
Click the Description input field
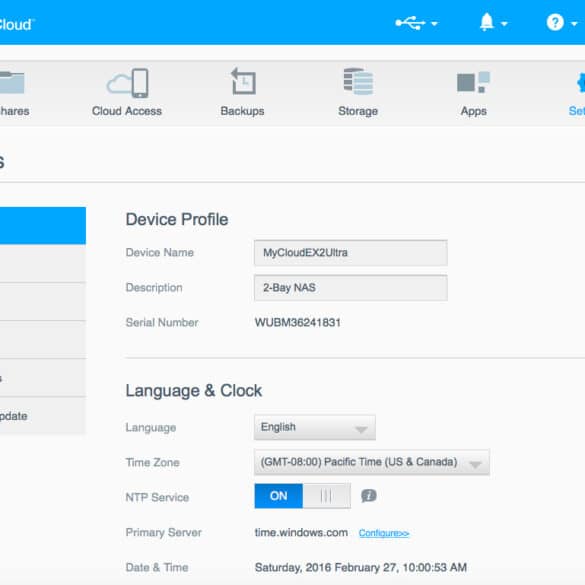[351, 288]
